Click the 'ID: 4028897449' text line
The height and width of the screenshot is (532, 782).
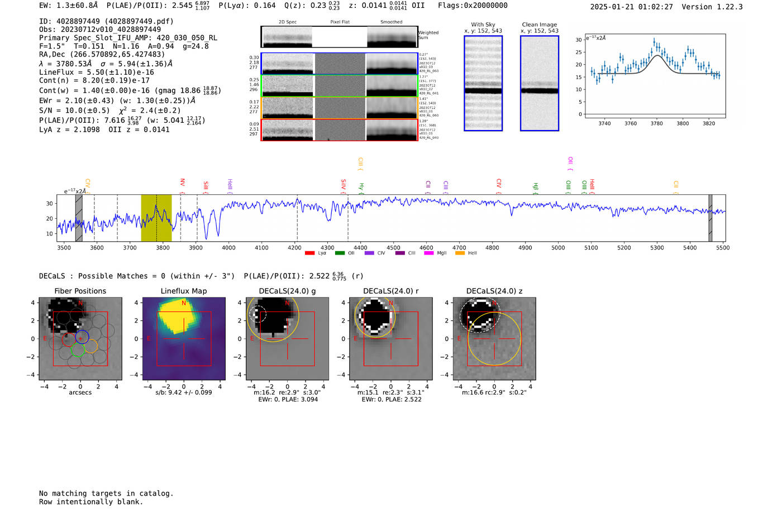click(106, 21)
